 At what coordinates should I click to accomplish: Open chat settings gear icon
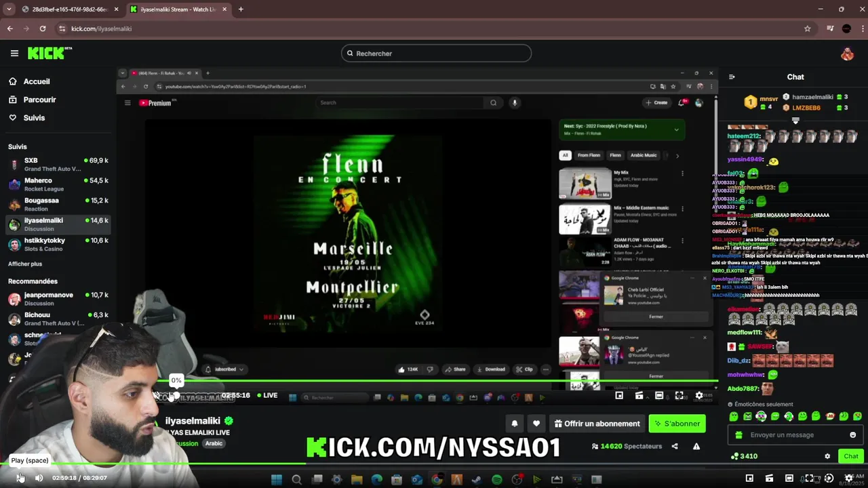coord(827,456)
